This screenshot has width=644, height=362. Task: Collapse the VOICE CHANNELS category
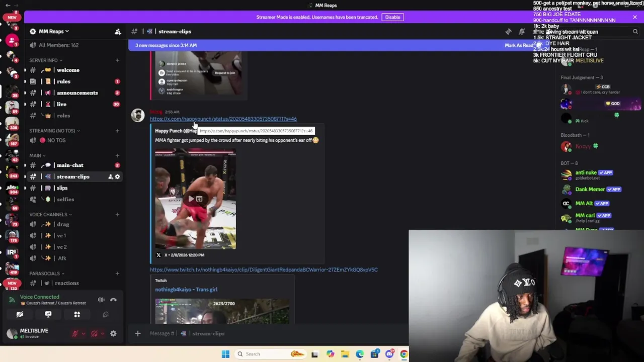50,215
